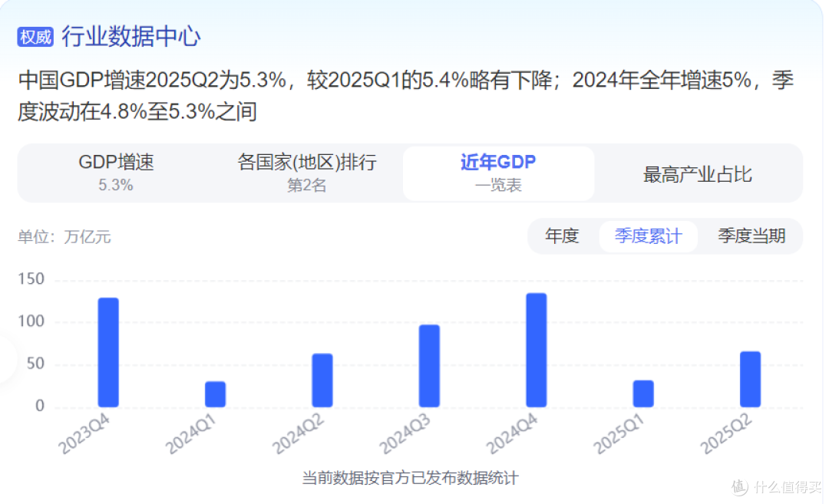This screenshot has width=829, height=504.
Task: Click the 2023Q4 bar in chart
Action: click(x=108, y=352)
